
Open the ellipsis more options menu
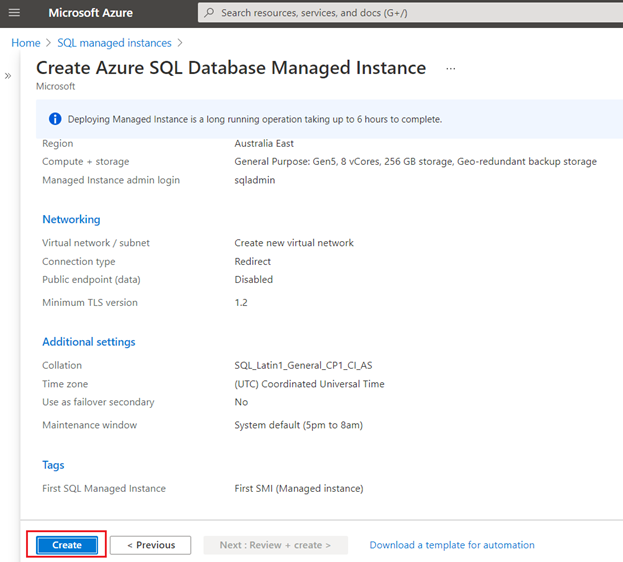point(451,69)
